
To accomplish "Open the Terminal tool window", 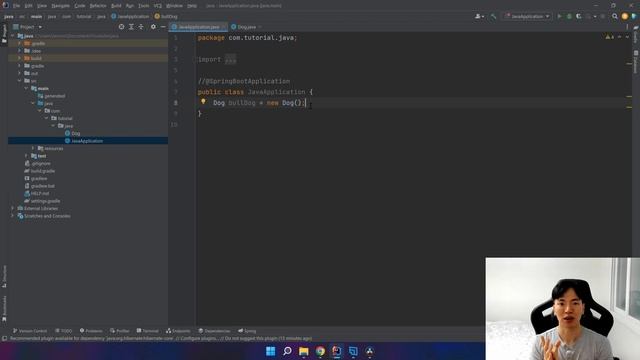I will [x=147, y=331].
